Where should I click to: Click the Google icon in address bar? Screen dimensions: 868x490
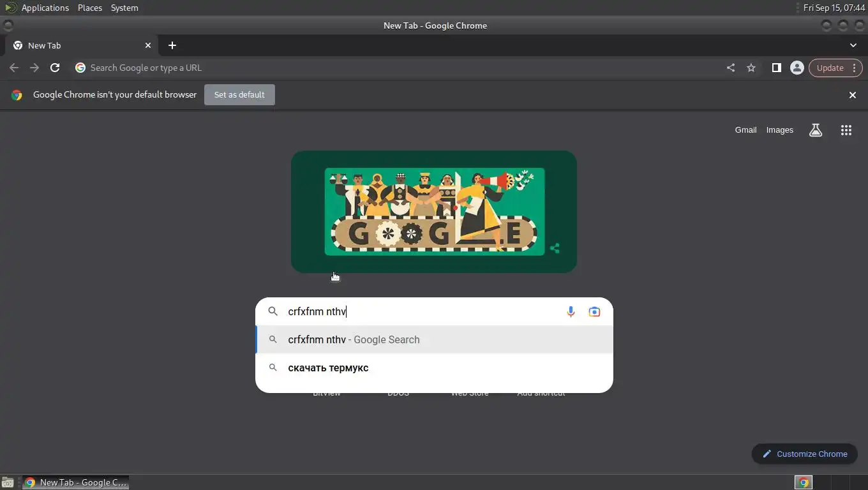pyautogui.click(x=80, y=68)
